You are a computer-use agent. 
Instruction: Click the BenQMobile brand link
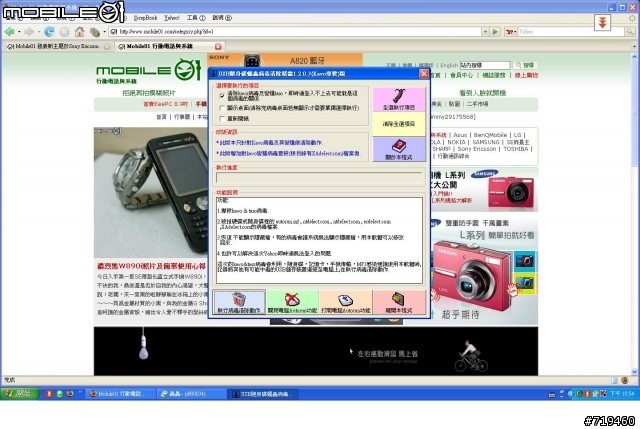(x=490, y=135)
